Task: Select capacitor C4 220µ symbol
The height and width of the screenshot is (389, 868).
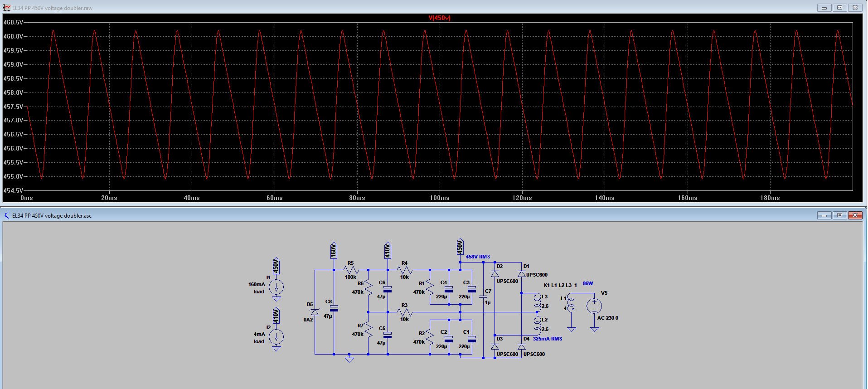Action: coord(449,289)
